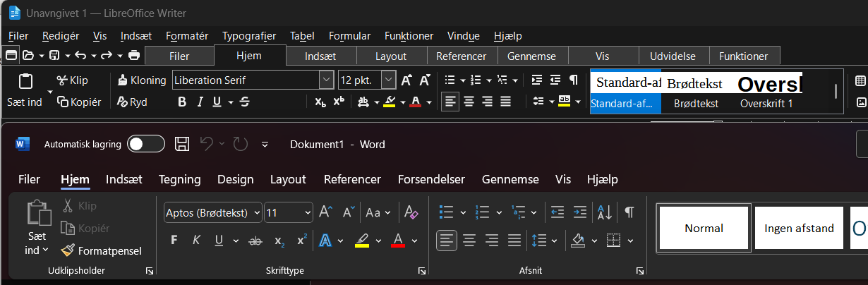Open font size 11 dropdown in Word
Image resolution: width=868 pixels, height=285 pixels.
click(x=308, y=212)
